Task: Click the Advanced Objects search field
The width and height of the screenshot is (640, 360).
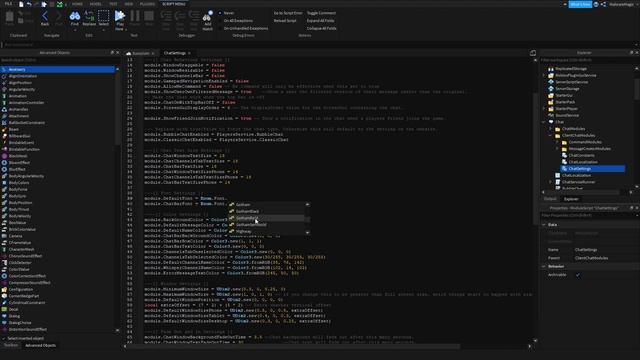Action: [58, 60]
